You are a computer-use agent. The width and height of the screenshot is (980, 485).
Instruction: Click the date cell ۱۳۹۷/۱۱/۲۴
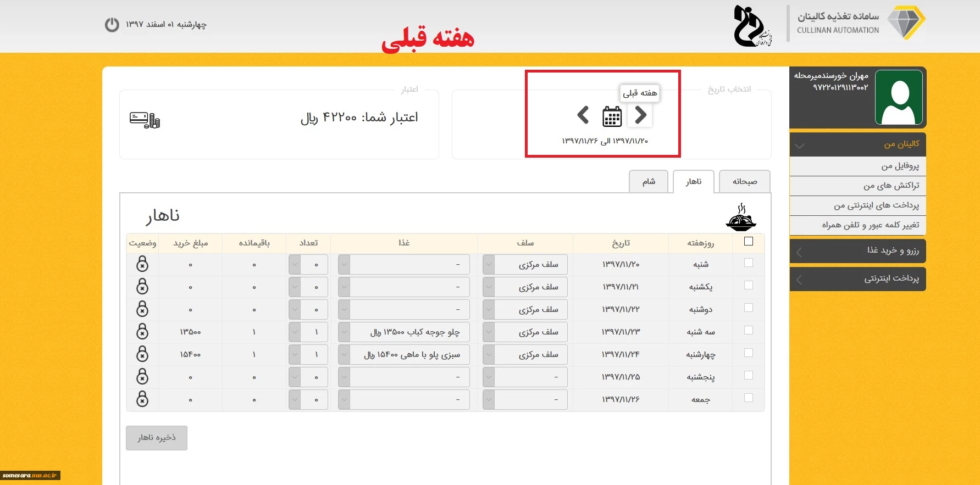click(621, 355)
